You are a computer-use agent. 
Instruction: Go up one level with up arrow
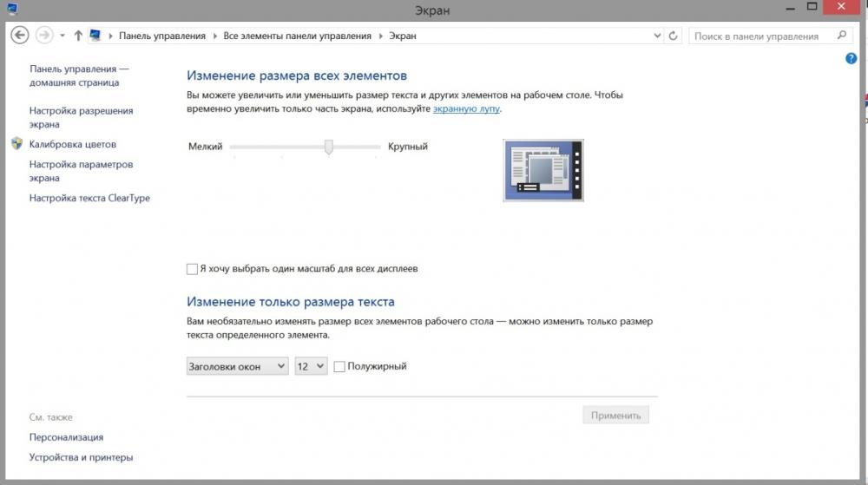tap(78, 36)
